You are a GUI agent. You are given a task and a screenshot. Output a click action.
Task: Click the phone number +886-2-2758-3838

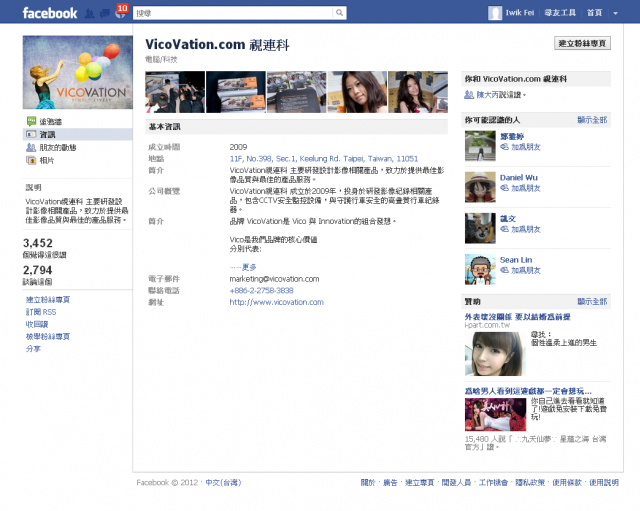coord(261,291)
